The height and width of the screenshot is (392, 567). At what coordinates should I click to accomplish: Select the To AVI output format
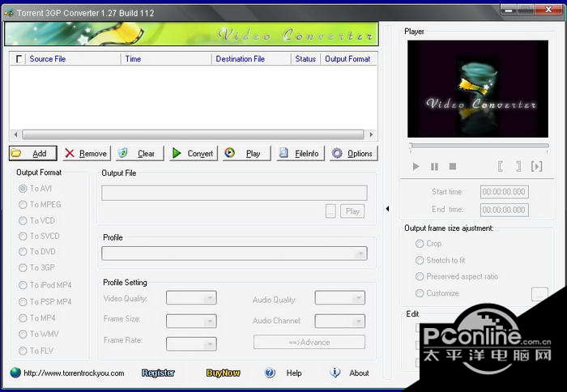[35, 189]
